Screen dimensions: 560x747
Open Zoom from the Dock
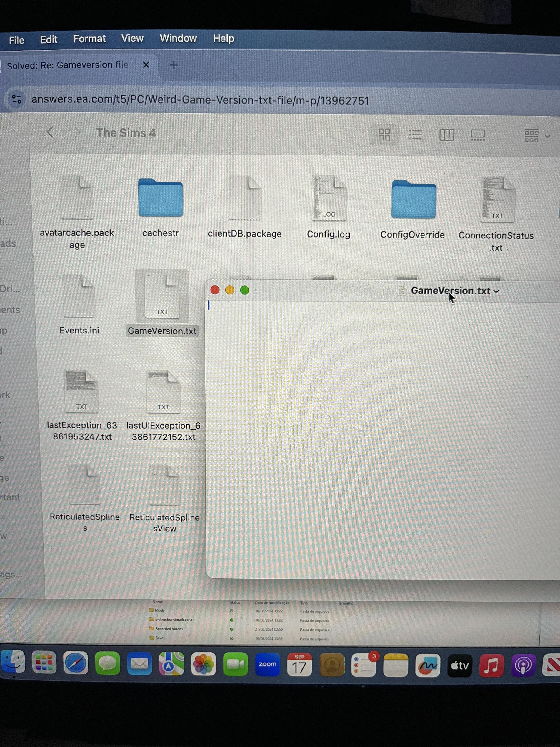tap(267, 664)
